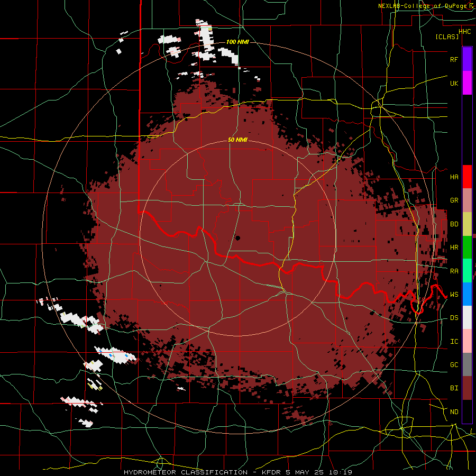Click the dark green HR legend swatch
This screenshot has height=476, width=476.
[x=467, y=247]
